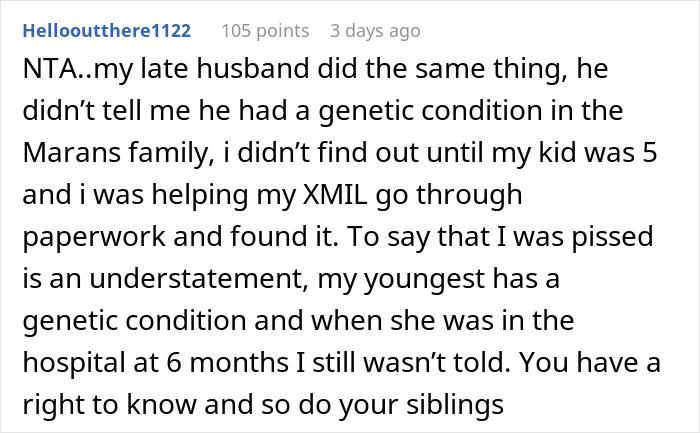Click the 105 points score label
The image size is (700, 433).
point(265,31)
